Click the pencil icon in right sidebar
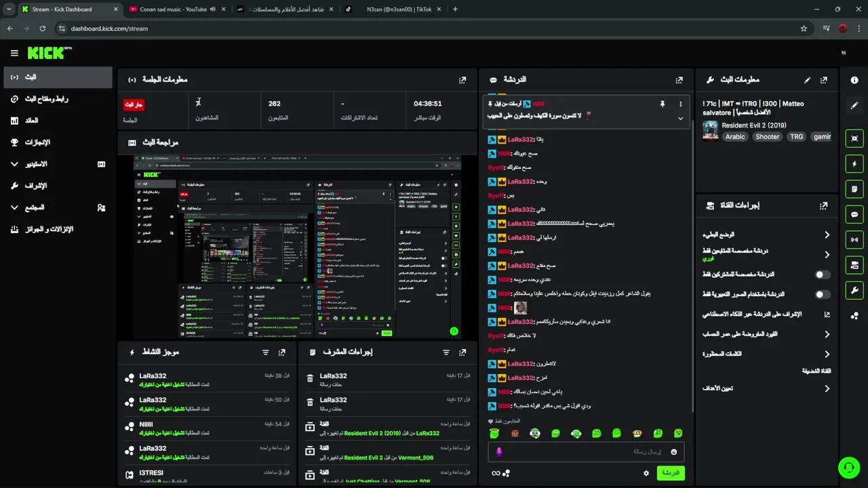 click(x=854, y=106)
